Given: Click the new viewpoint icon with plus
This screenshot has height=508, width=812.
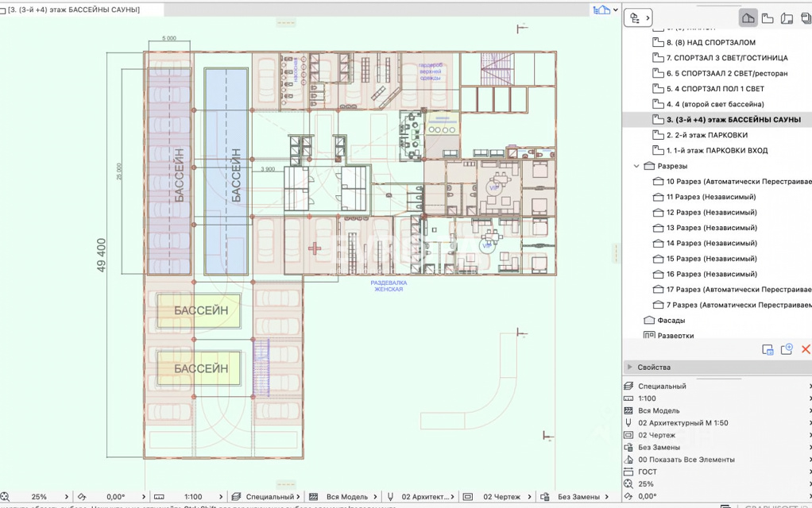Looking at the screenshot, I should pyautogui.click(x=787, y=349).
